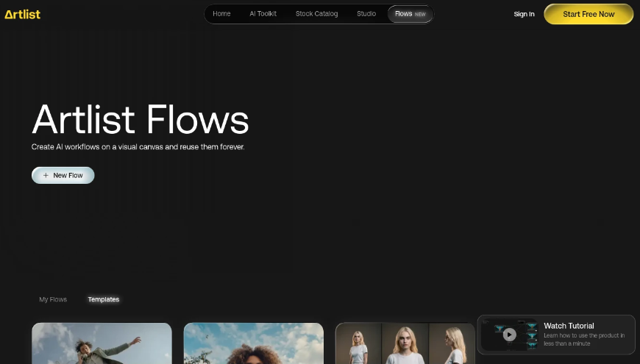
Task: Click the Artlist Flows heading
Action: point(141,119)
